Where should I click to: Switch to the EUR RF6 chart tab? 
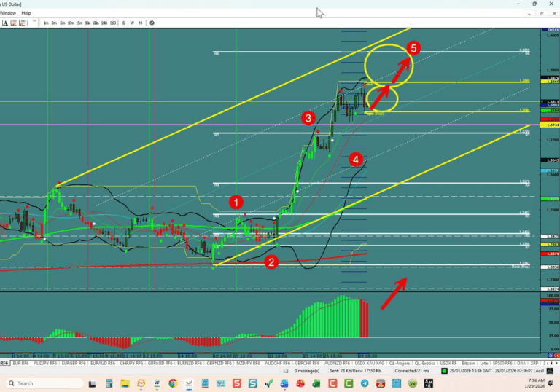(20, 363)
